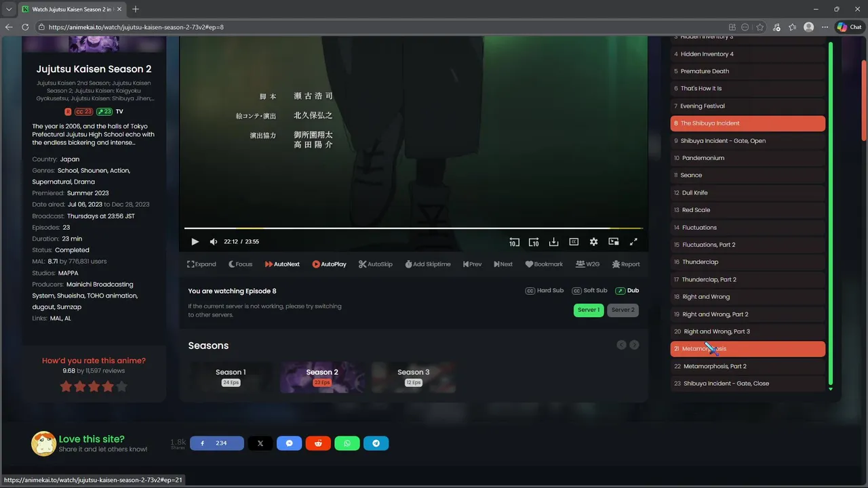The width and height of the screenshot is (868, 488).
Task: Open episode 10 Pandemonium
Action: (x=748, y=158)
